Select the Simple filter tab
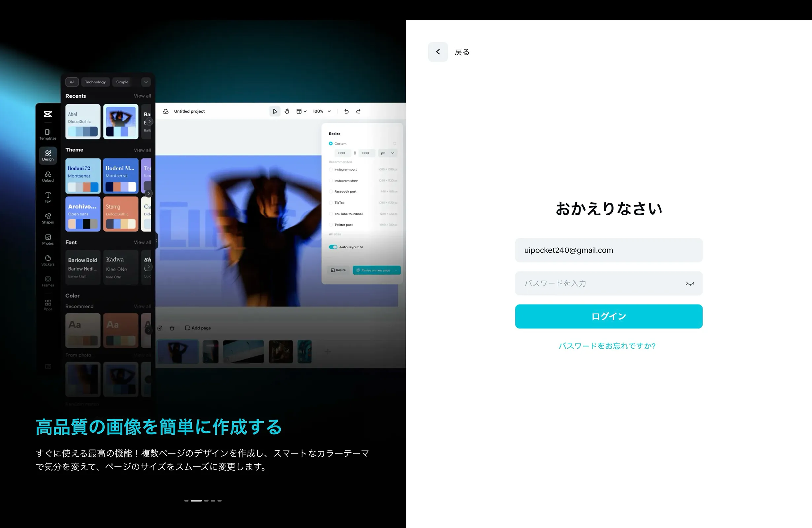The image size is (812, 528). point(122,82)
